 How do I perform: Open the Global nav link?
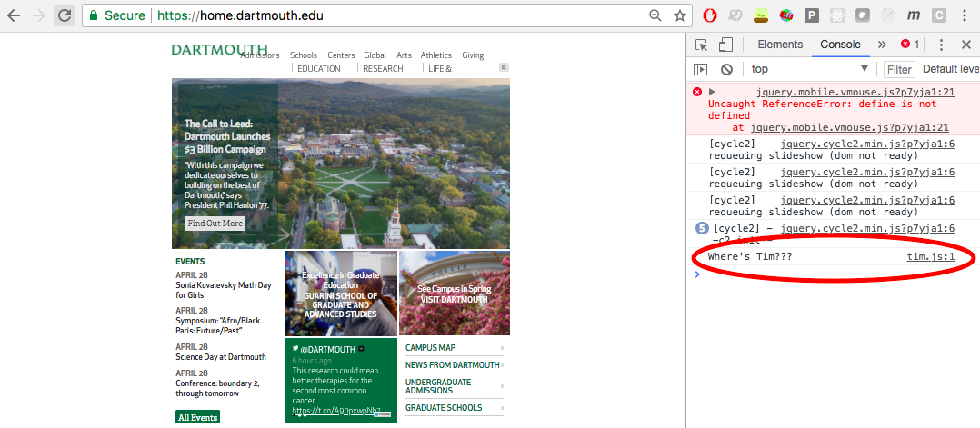375,55
